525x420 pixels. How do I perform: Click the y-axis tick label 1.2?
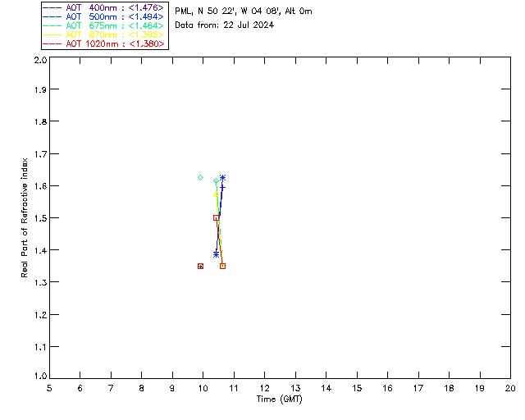pyautogui.click(x=40, y=315)
